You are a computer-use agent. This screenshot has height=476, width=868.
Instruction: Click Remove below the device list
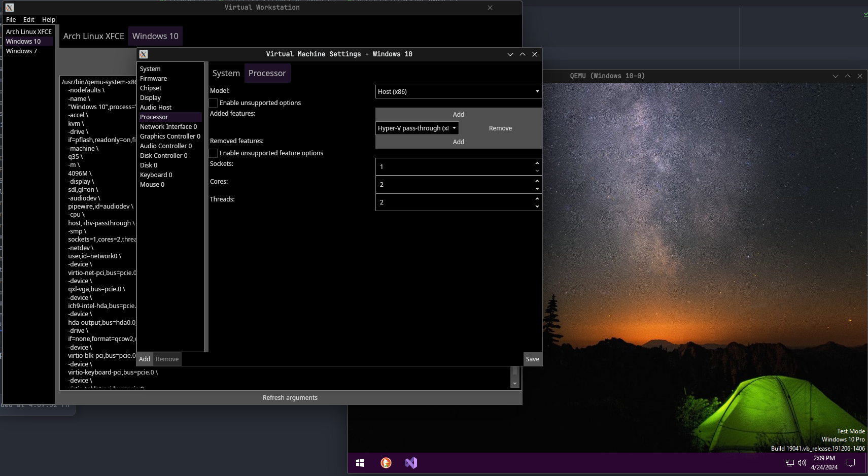(167, 359)
